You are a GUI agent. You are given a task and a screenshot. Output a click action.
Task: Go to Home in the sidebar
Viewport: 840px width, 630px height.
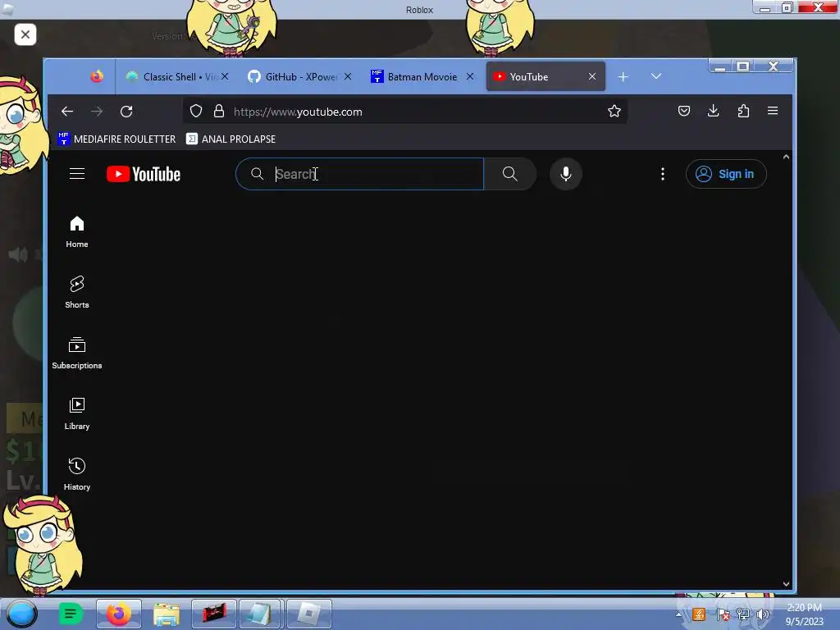(77, 231)
